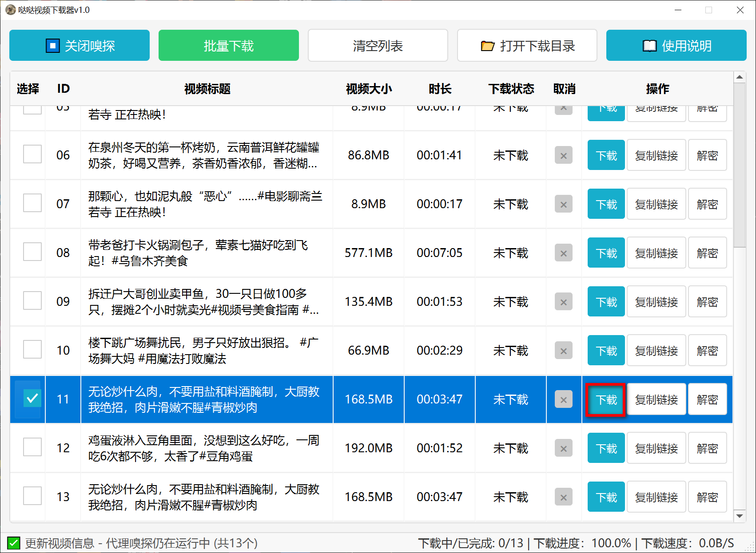Click the cancel X icon for video 07
Viewport: 756px width, 553px height.
[564, 204]
